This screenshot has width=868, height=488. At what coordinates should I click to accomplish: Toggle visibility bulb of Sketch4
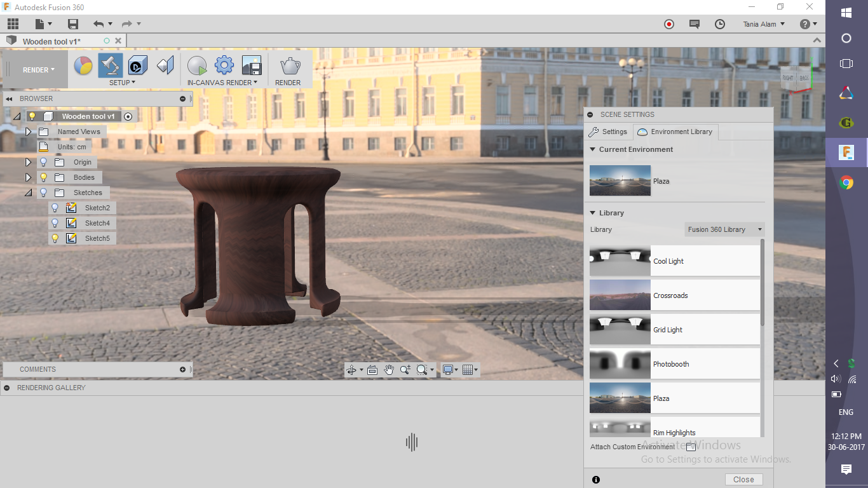click(55, 223)
